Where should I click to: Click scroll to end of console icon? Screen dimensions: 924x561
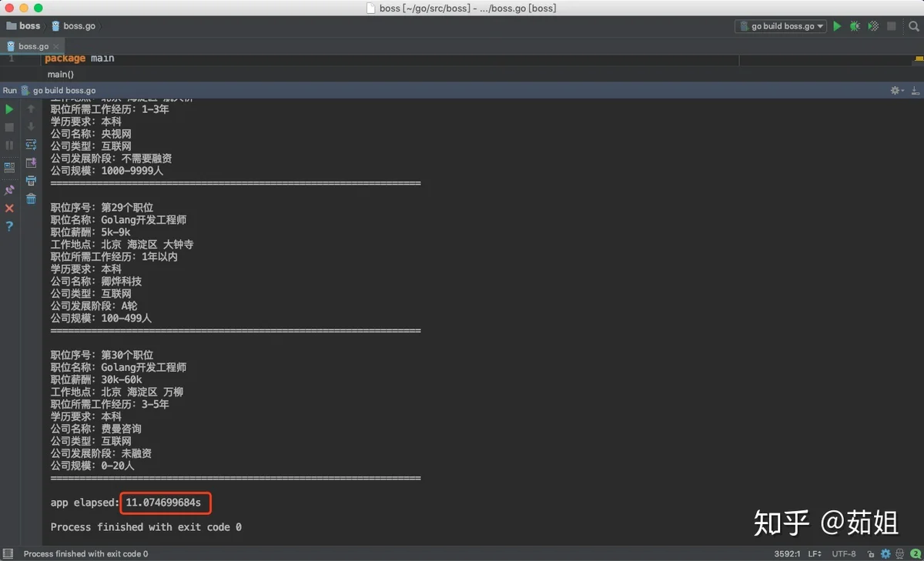pyautogui.click(x=31, y=163)
